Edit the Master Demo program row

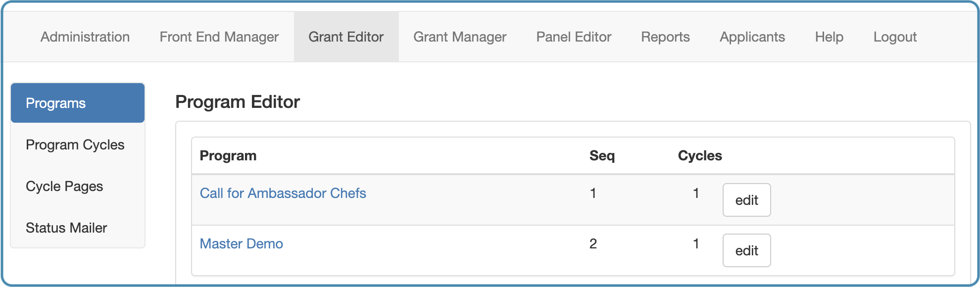coord(746,250)
